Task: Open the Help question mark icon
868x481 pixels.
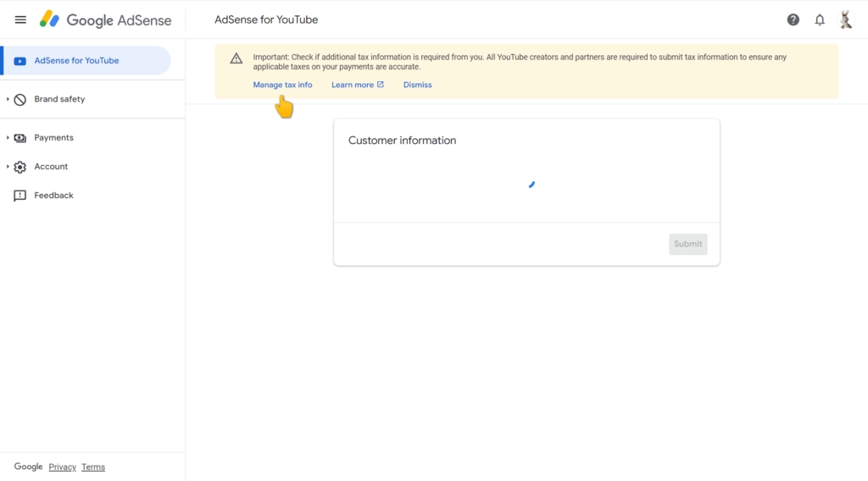Action: (x=793, y=20)
